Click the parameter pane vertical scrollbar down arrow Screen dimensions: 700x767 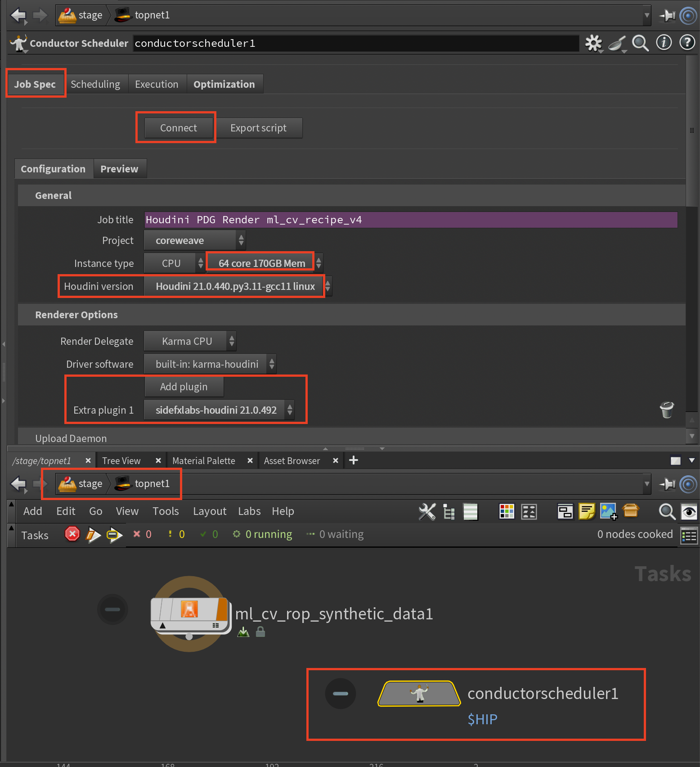click(x=692, y=436)
